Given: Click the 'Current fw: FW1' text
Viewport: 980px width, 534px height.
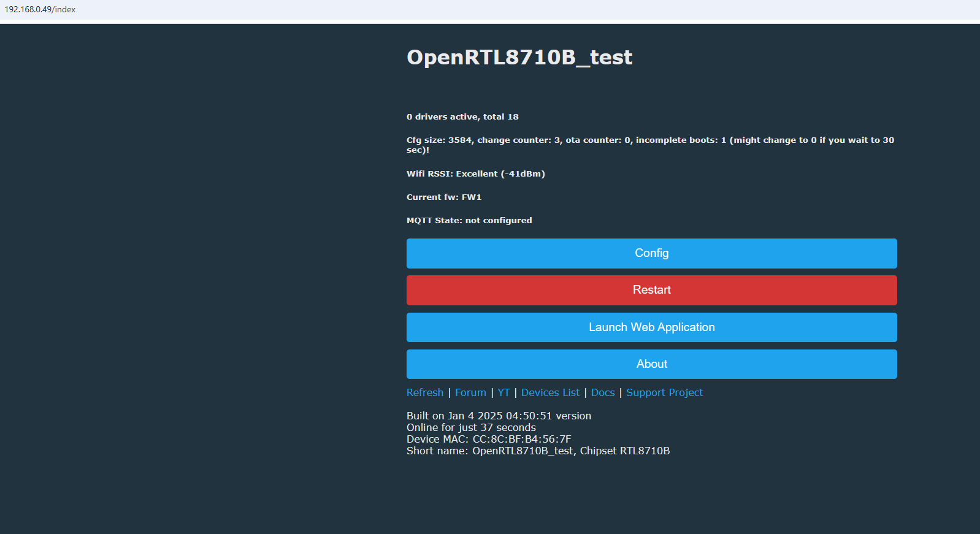Looking at the screenshot, I should (444, 197).
